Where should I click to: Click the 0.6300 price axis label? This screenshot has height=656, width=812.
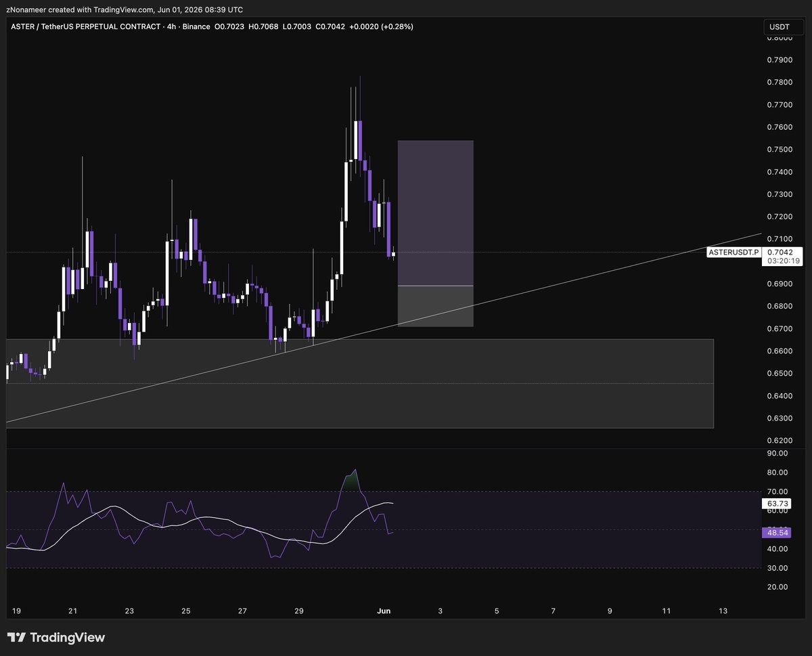(780, 418)
